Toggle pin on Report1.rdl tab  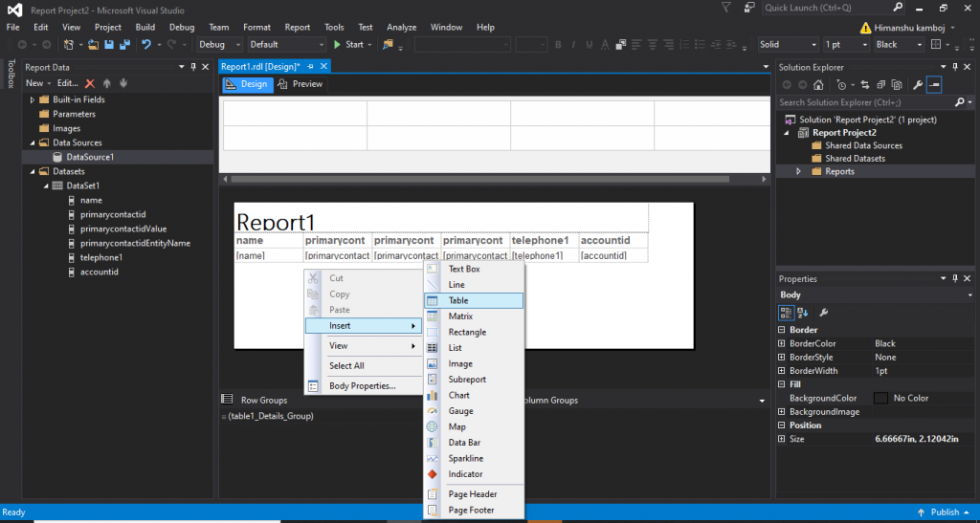tap(311, 66)
